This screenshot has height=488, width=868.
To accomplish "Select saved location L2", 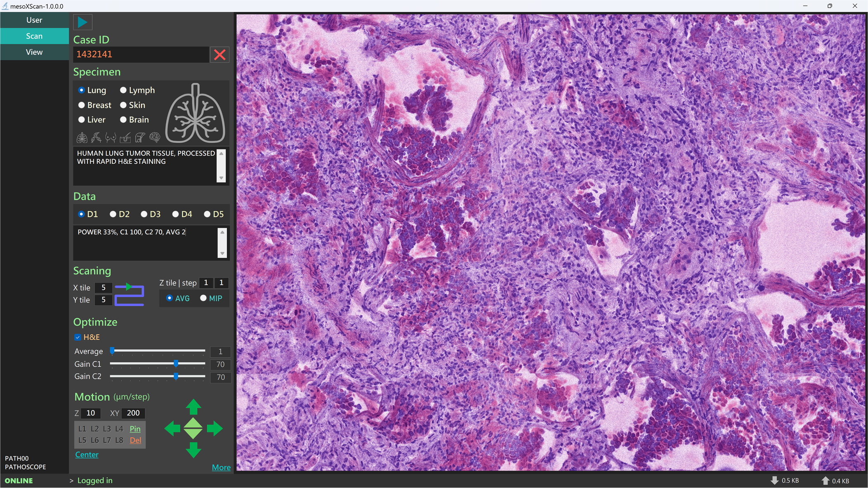I will [94, 429].
